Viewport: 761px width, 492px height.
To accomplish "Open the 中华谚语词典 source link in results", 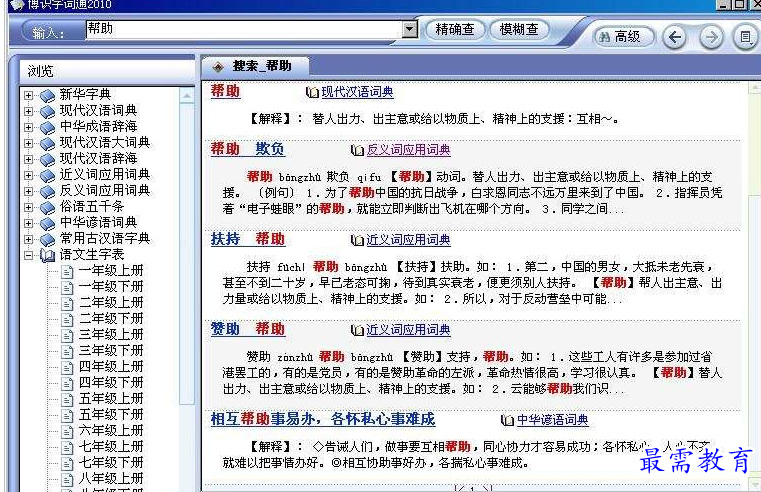I will pos(552,420).
